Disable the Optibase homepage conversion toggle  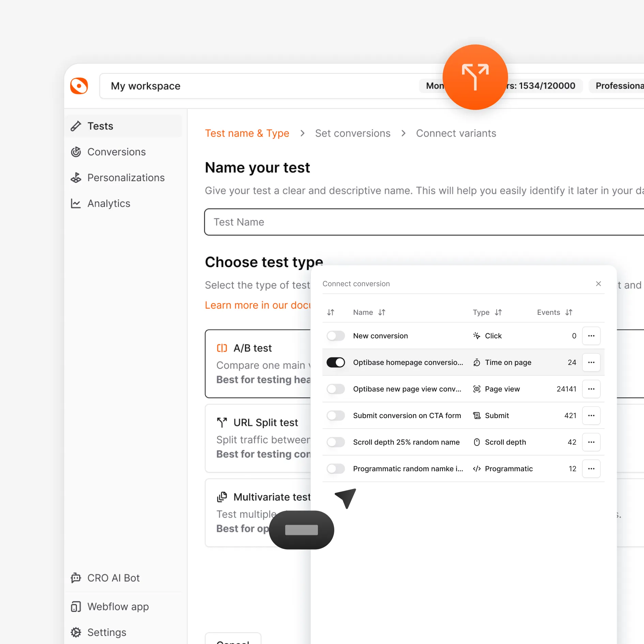click(336, 362)
